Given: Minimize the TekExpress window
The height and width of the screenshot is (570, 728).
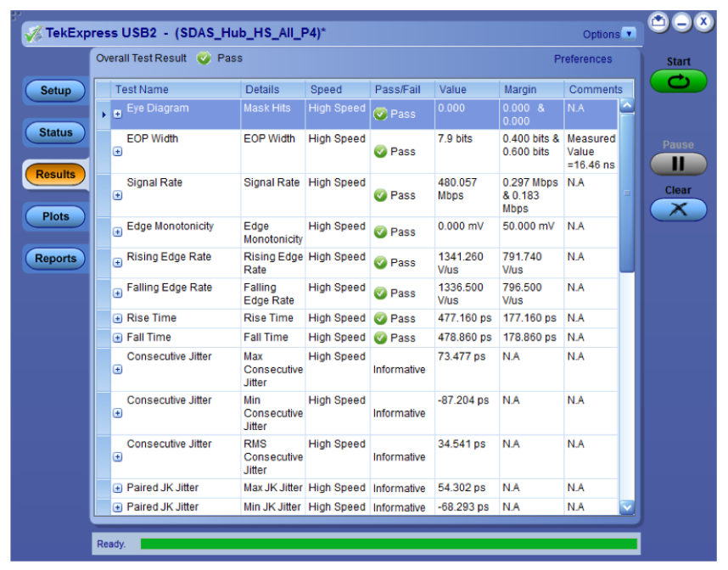Looking at the screenshot, I should (681, 21).
